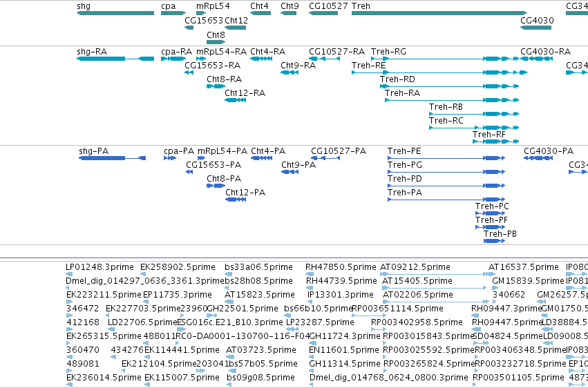The width and height of the screenshot is (588, 388).
Task: Select the AT16537.5prime EST label
Action: tap(524, 267)
